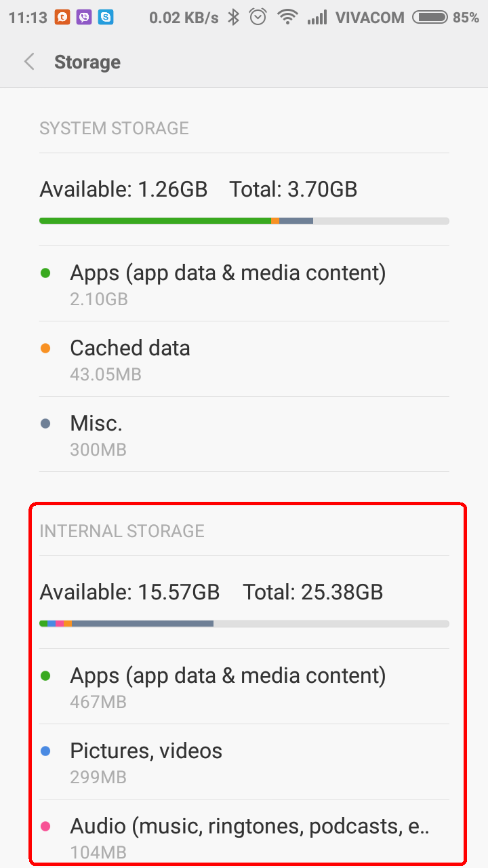Click the system storage usage bar
Screen dimensions: 488x868
[x=244, y=220]
